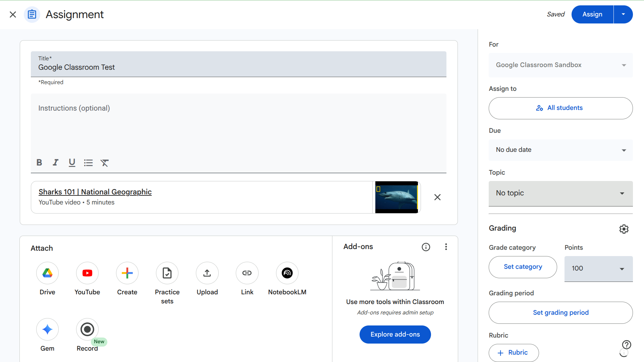Click the Explore add-ons button
The width and height of the screenshot is (644, 362).
[x=395, y=334]
